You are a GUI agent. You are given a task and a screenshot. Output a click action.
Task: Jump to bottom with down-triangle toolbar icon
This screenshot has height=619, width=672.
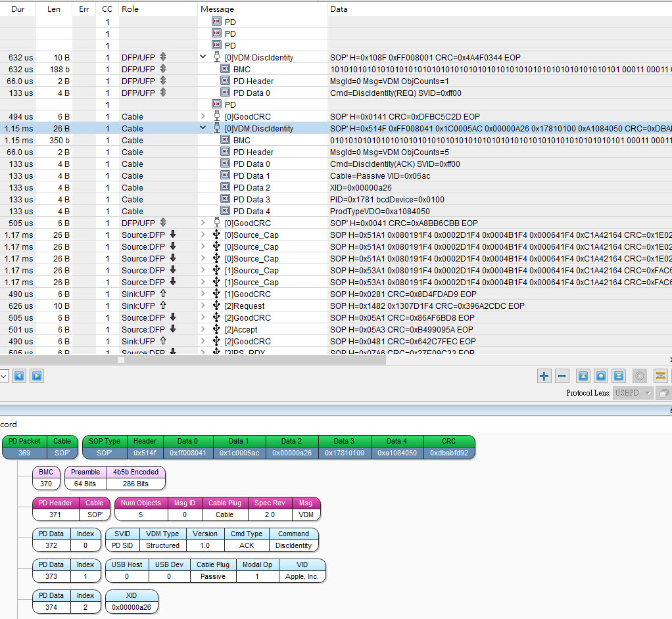(619, 377)
